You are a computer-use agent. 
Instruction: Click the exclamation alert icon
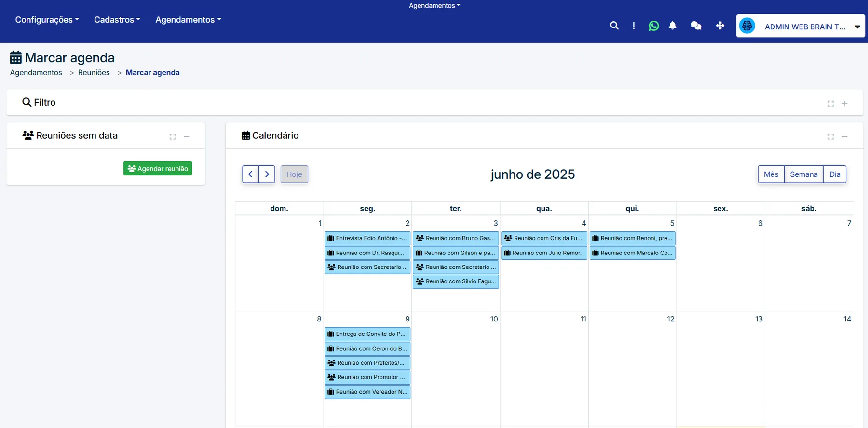pyautogui.click(x=634, y=26)
